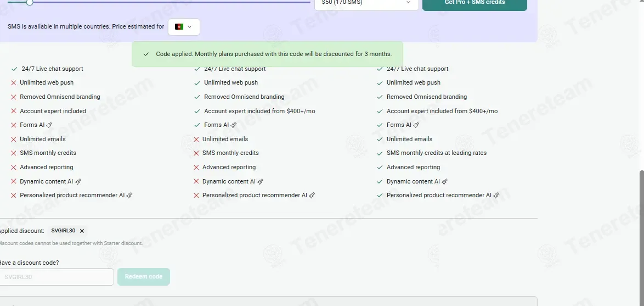Click sparkle icon after right Personalized product recommender AI
The height and width of the screenshot is (306, 644).
coord(496,196)
